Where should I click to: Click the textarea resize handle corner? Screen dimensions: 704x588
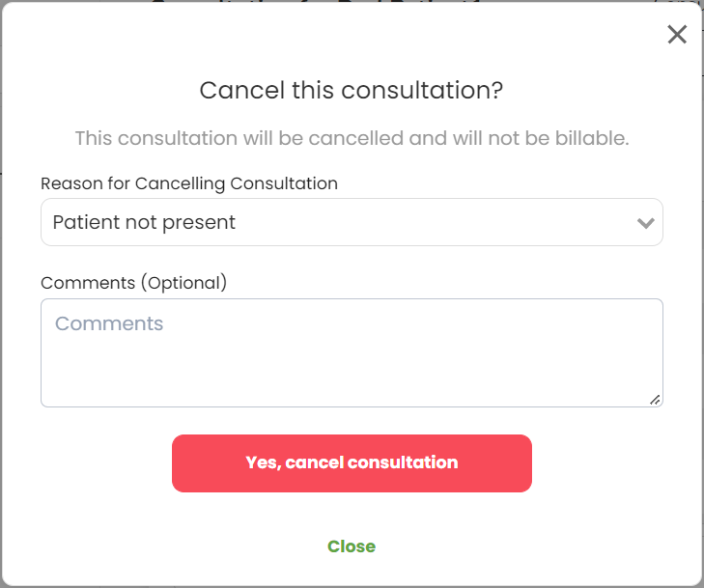[655, 399]
